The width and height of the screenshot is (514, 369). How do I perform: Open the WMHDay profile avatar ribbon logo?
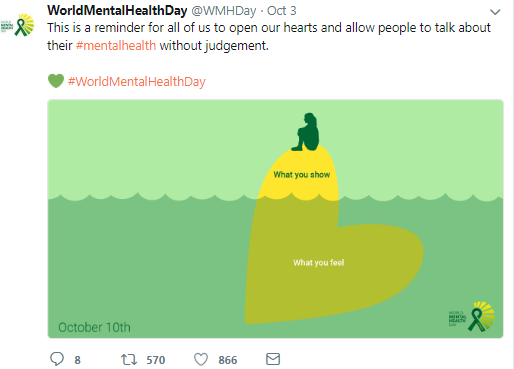[x=17, y=25]
